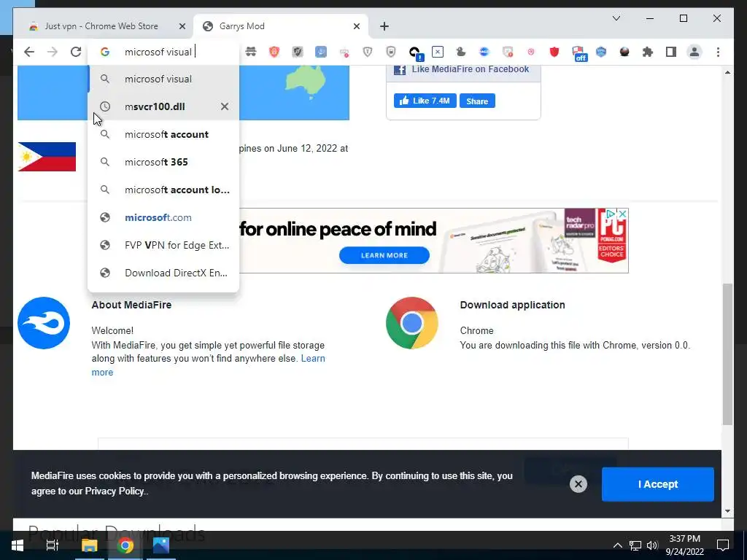Choose msvcr100.dll history suggestion
747x560 pixels.
tap(163, 106)
